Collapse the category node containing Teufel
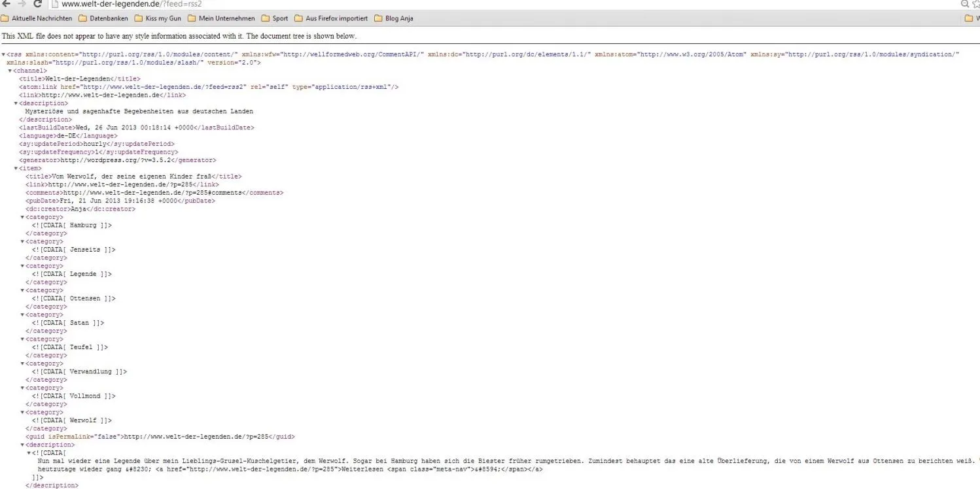This screenshot has height=489, width=980. point(23,339)
